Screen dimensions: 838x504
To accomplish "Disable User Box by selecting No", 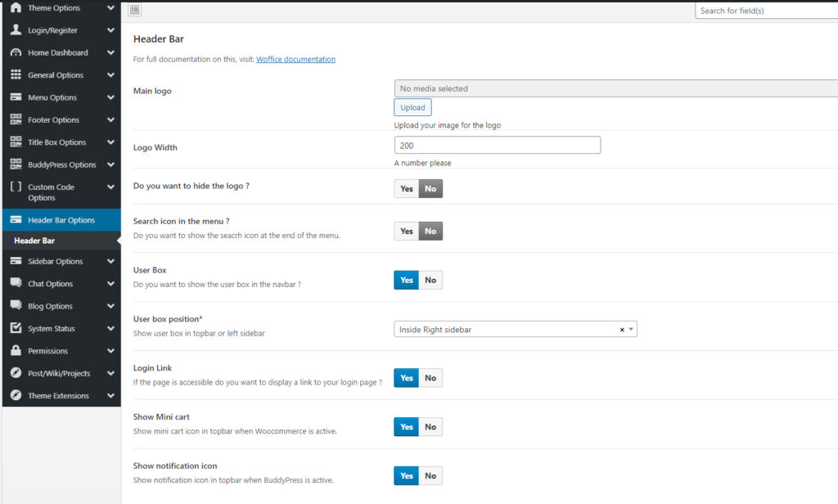I will [430, 281].
